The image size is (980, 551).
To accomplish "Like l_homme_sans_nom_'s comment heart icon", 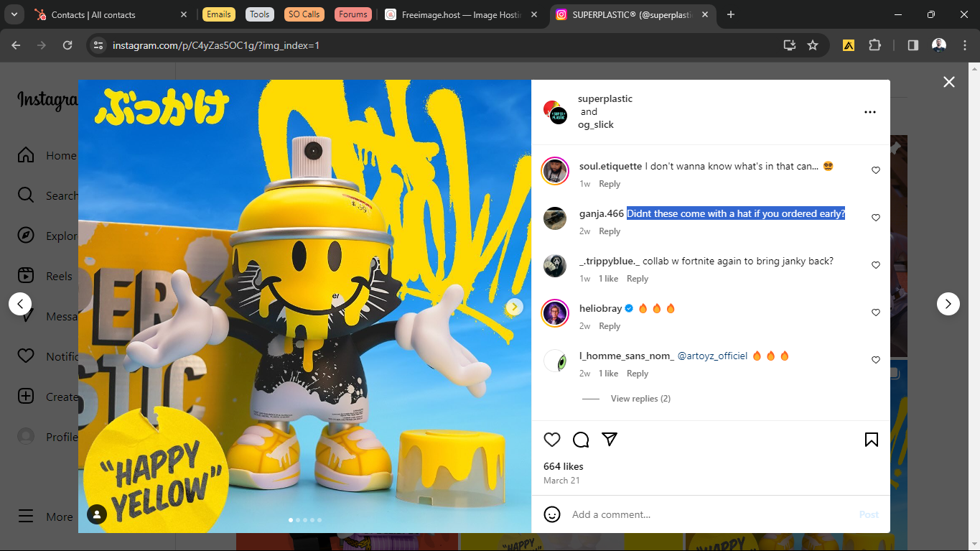I will (x=876, y=360).
